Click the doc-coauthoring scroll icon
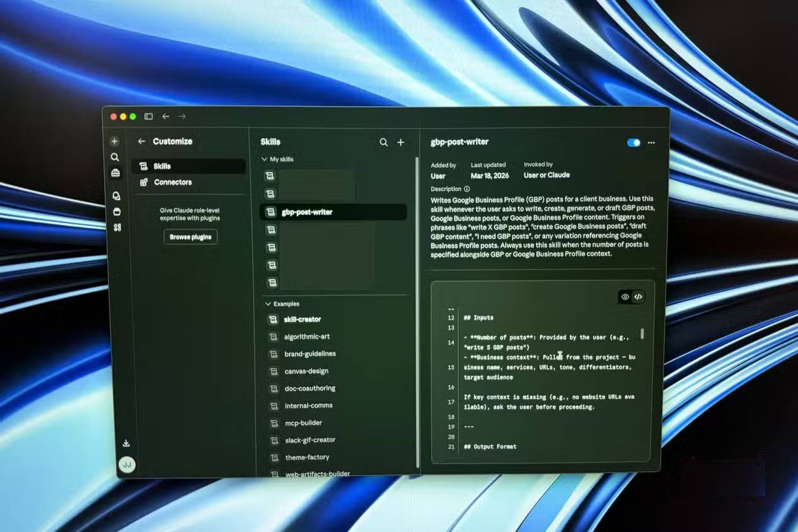 [274, 389]
